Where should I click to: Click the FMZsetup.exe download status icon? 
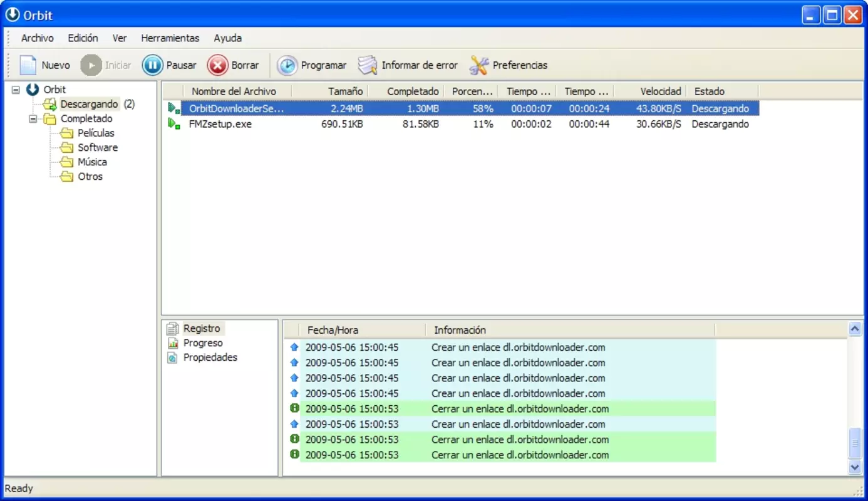(174, 123)
